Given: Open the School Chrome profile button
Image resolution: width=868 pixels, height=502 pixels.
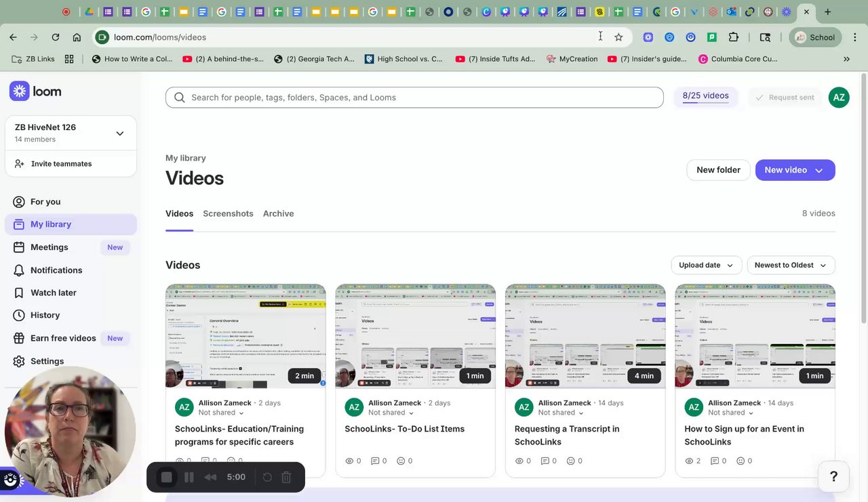Looking at the screenshot, I should coord(815,37).
